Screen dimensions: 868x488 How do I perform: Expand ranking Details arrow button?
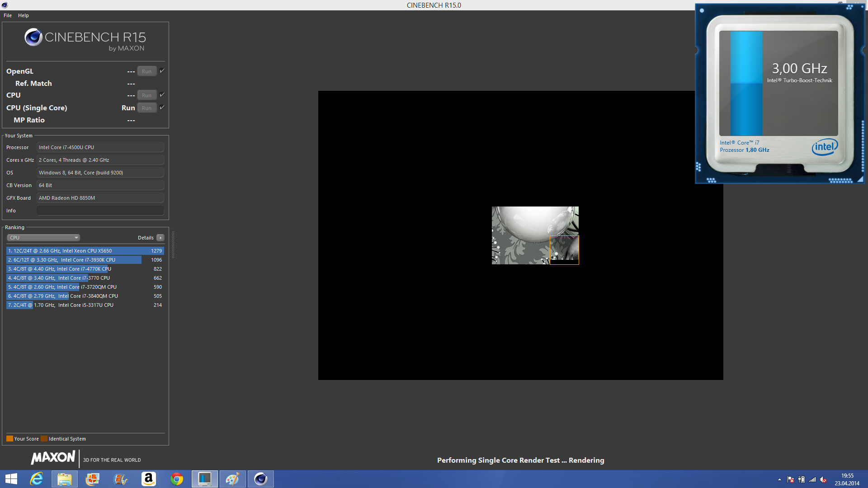(x=160, y=238)
